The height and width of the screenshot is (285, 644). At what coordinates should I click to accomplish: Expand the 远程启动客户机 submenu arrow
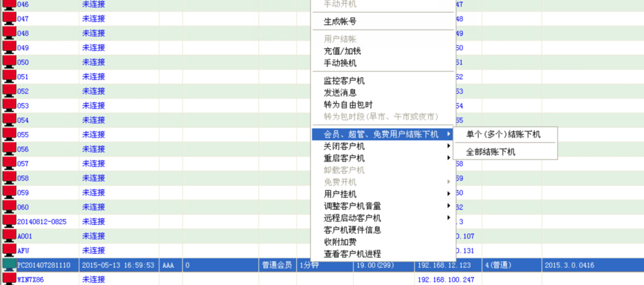coord(449,218)
